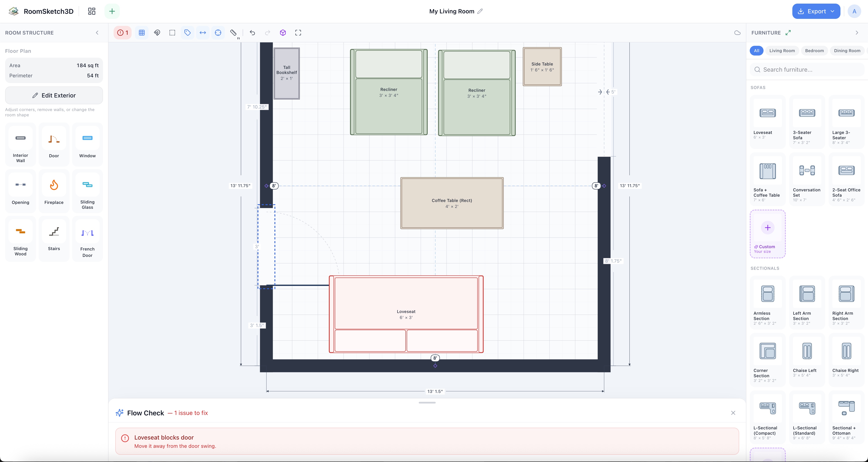Toggle magnet snapping
This screenshot has width=868, height=462.
[x=157, y=33]
